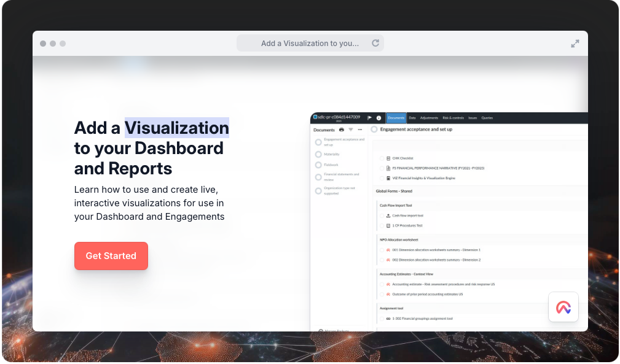The image size is (620, 364).
Task: Reload the page with the refresh icon
Action: pyautogui.click(x=375, y=43)
